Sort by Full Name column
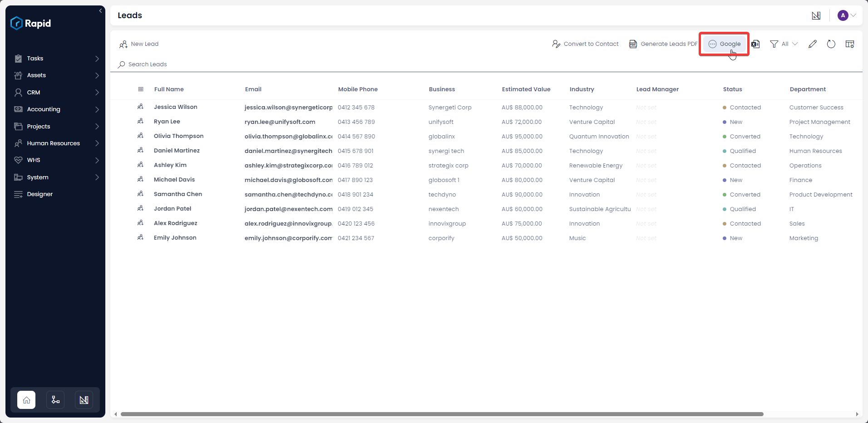The image size is (868, 423). coord(169,89)
